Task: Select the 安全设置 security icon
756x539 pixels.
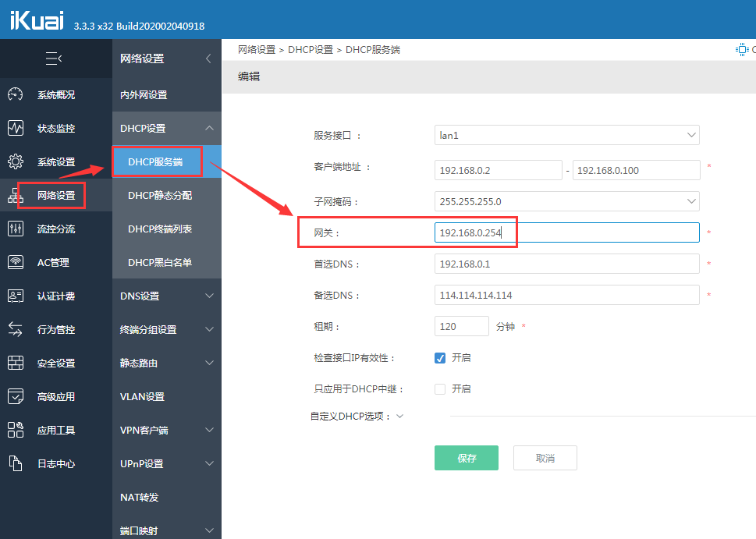Action: [16, 363]
